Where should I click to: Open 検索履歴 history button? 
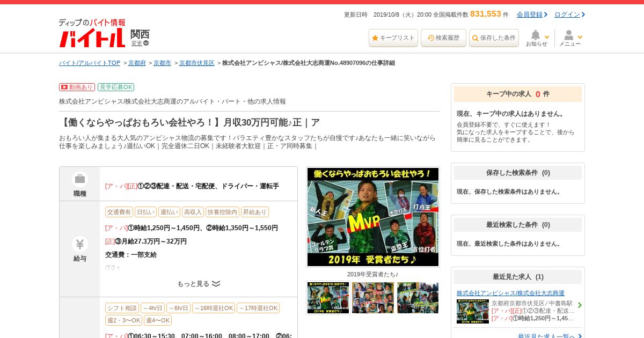pos(443,38)
